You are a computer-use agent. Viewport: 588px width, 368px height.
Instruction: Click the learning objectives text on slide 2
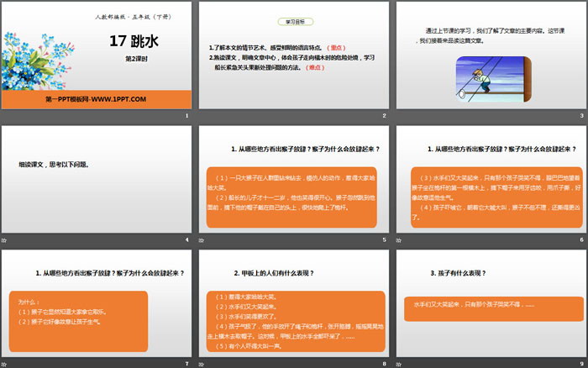click(x=291, y=57)
